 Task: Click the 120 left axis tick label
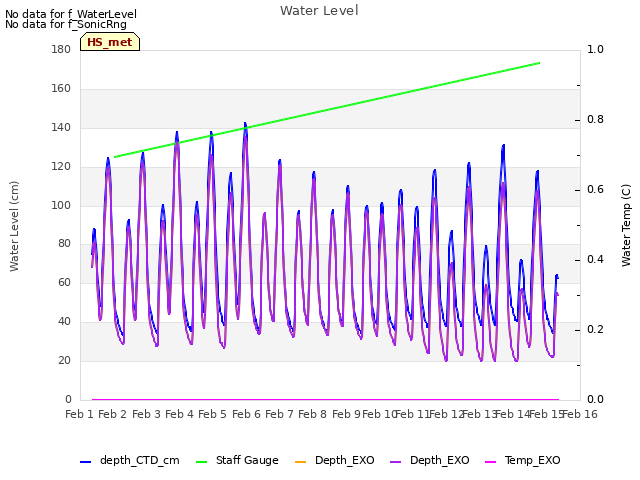61,166
